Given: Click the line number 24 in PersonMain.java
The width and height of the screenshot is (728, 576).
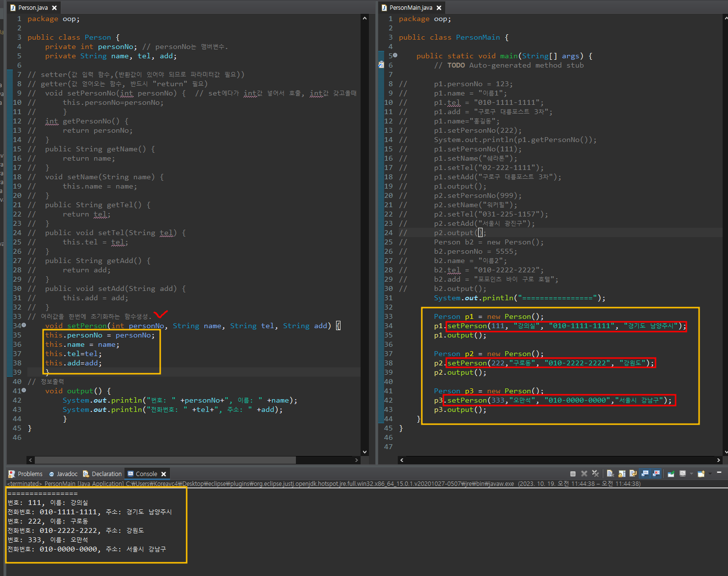Looking at the screenshot, I should pos(388,233).
